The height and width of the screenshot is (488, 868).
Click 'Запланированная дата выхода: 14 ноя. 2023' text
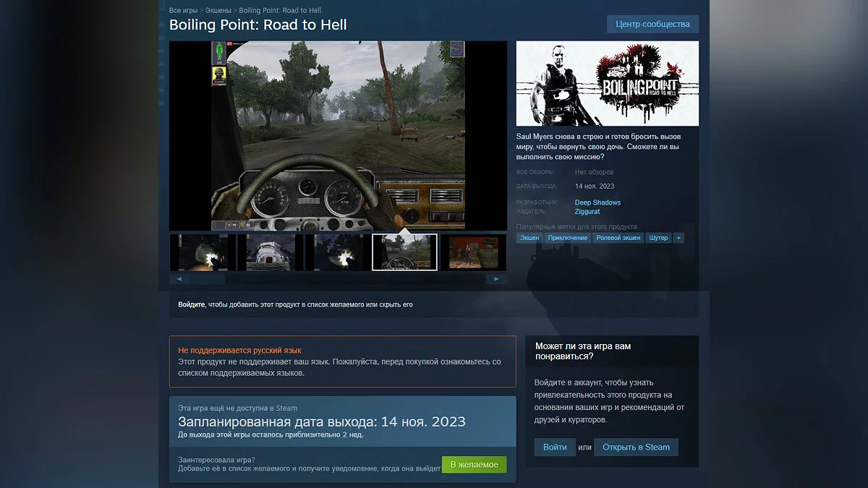coord(322,422)
